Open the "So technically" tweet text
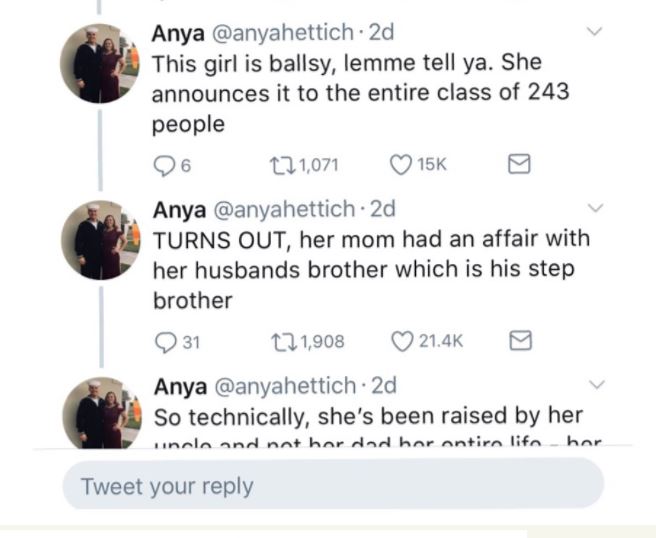Image resolution: width=656 pixels, height=538 pixels. [x=366, y=415]
